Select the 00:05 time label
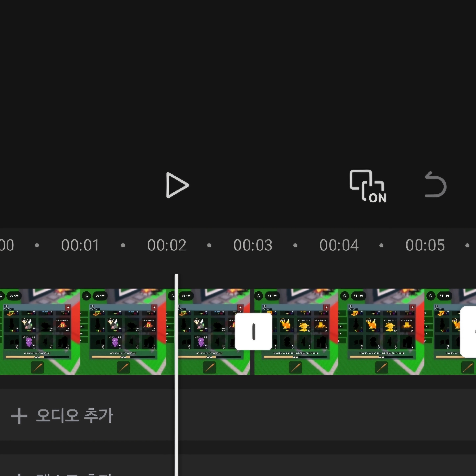This screenshot has height=476, width=476. 425,245
